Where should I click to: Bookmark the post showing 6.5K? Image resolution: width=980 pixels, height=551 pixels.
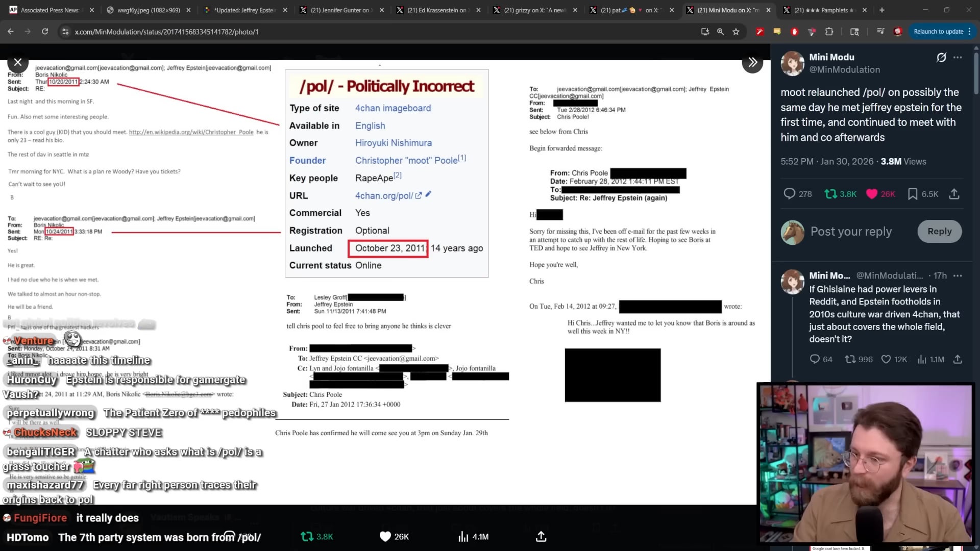[x=913, y=194]
